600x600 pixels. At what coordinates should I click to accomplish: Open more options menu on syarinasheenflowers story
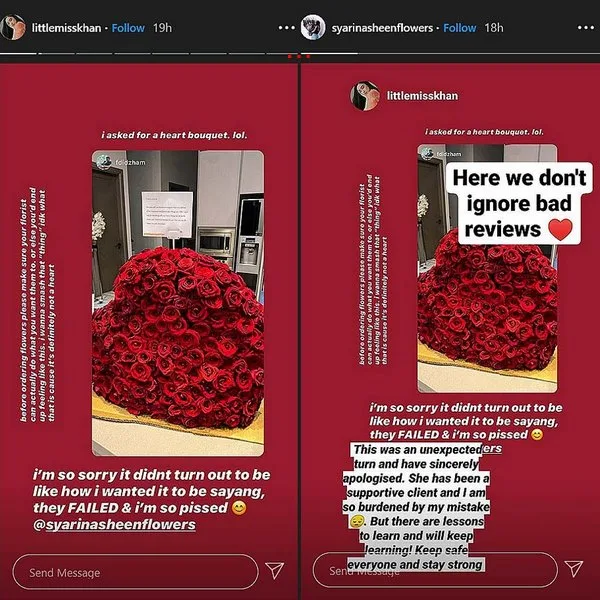(x=585, y=28)
